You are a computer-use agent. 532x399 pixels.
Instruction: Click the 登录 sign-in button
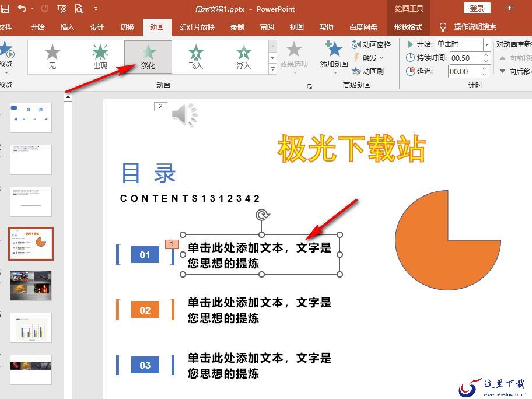point(477,9)
